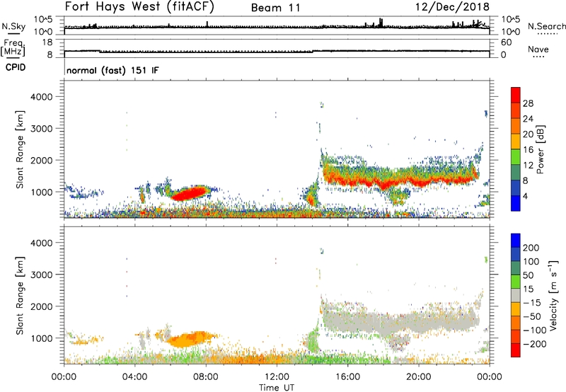Click the gray band of velocity colorbar
Viewport: 566px width, 392px height.
click(x=516, y=295)
